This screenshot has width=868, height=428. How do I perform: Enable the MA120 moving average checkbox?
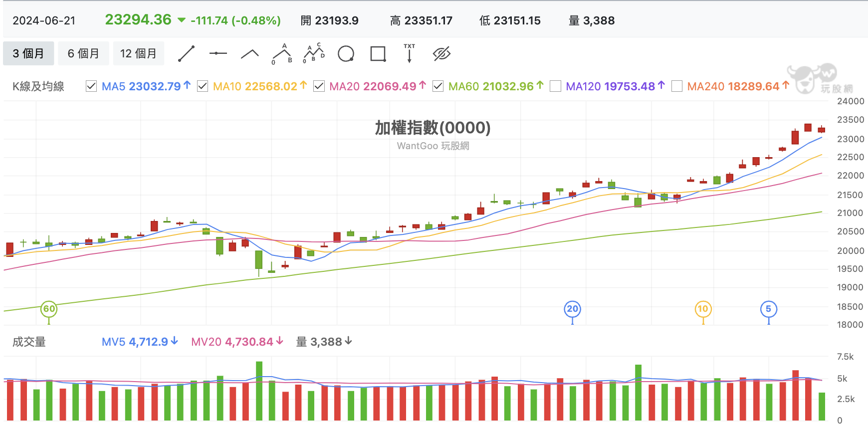pos(555,86)
